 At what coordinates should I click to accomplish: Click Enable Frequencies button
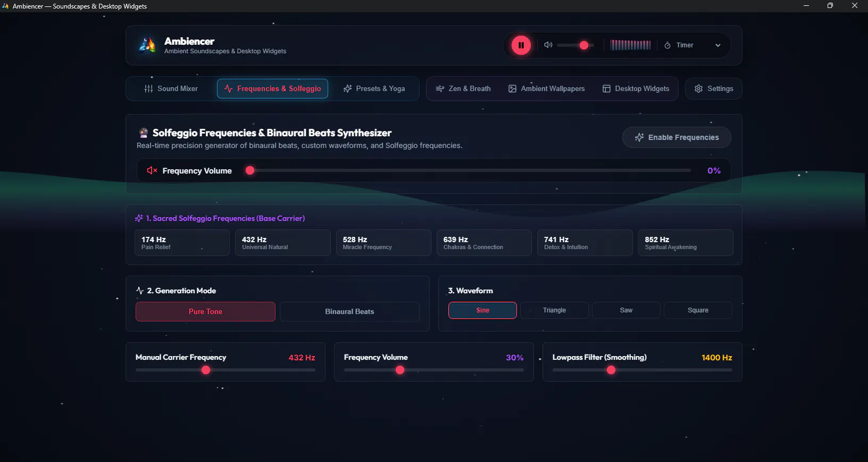pyautogui.click(x=677, y=137)
